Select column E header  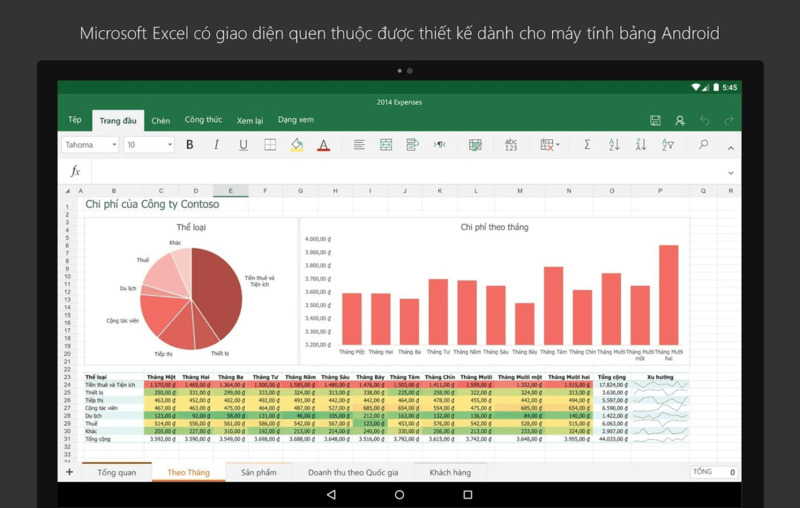click(231, 191)
